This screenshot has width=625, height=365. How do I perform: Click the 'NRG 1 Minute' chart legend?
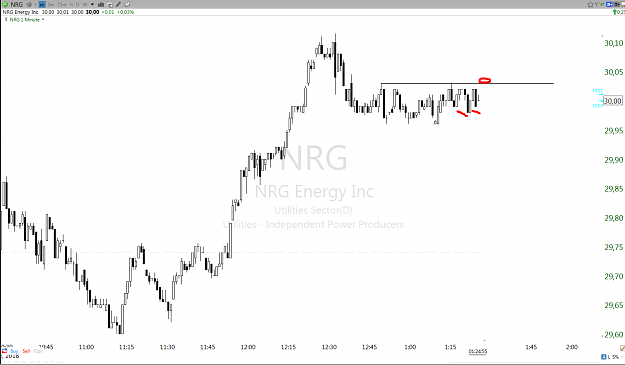(x=25, y=20)
